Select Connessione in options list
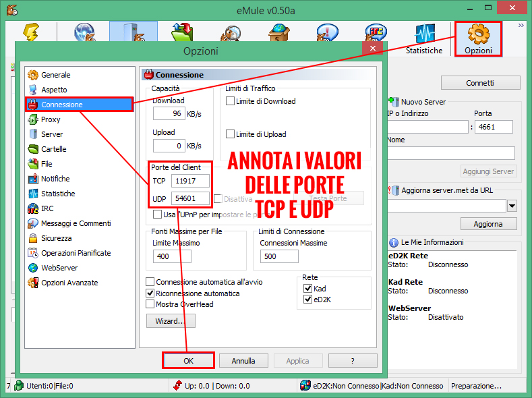The height and width of the screenshot is (398, 532). (x=80, y=105)
